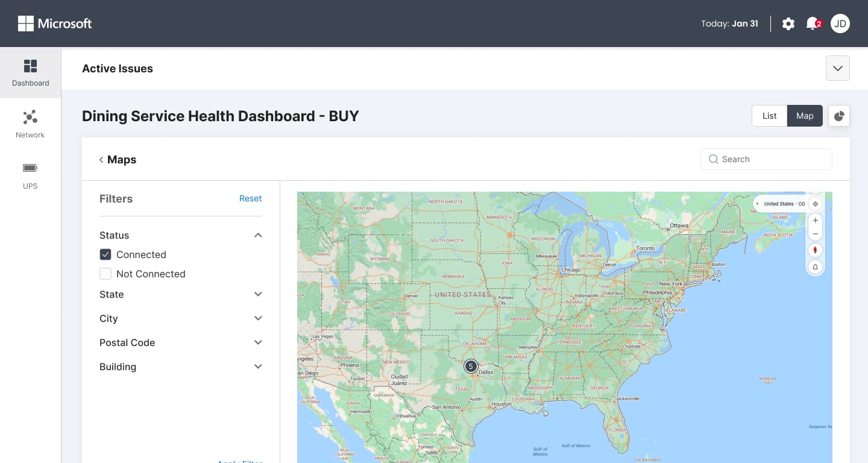
Task: Expand the City filter section
Action: (x=258, y=318)
